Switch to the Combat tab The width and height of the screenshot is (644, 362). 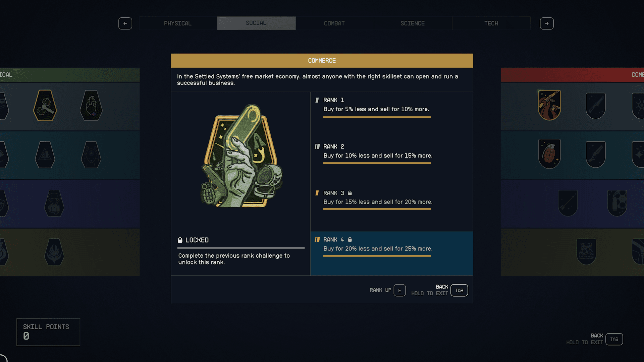coord(334,23)
